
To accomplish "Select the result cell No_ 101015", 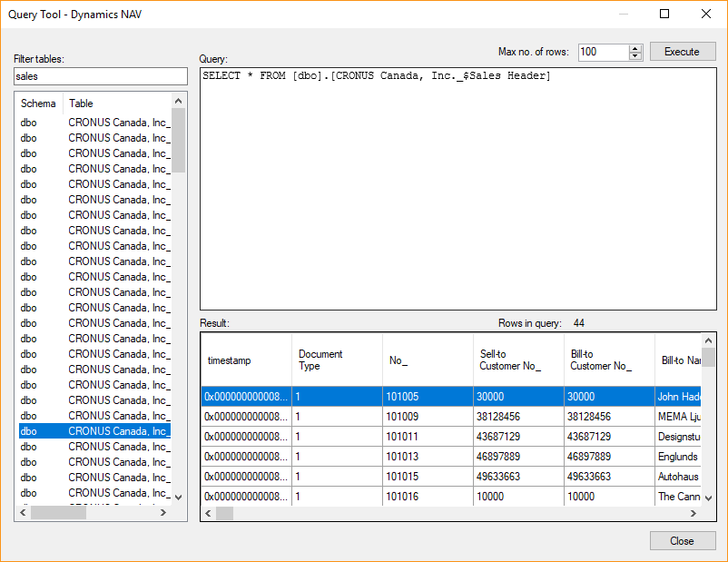I will [428, 477].
